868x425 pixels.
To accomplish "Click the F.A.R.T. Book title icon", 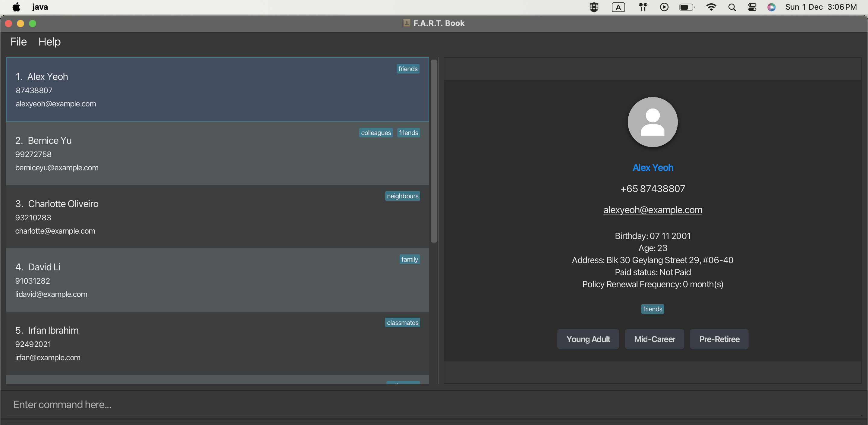I will click(406, 23).
